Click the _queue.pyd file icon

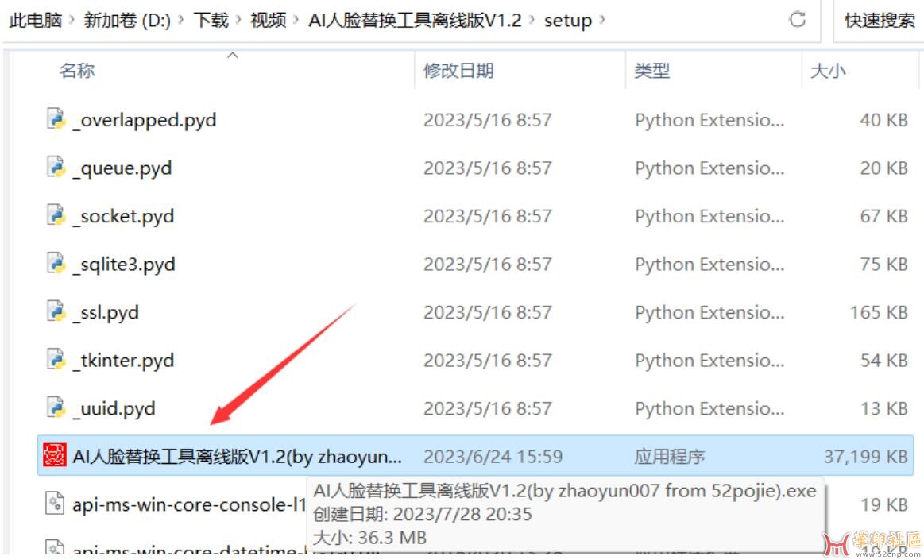click(x=56, y=168)
